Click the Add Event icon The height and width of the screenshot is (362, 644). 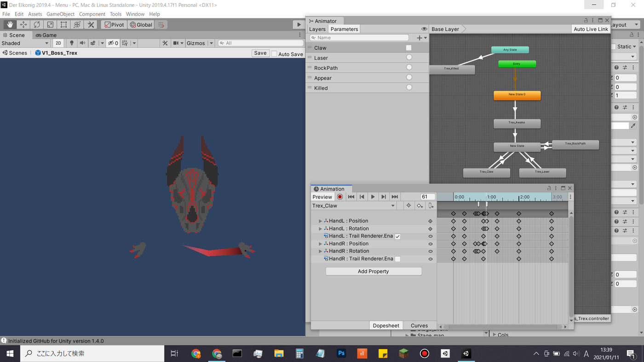pos(431,206)
